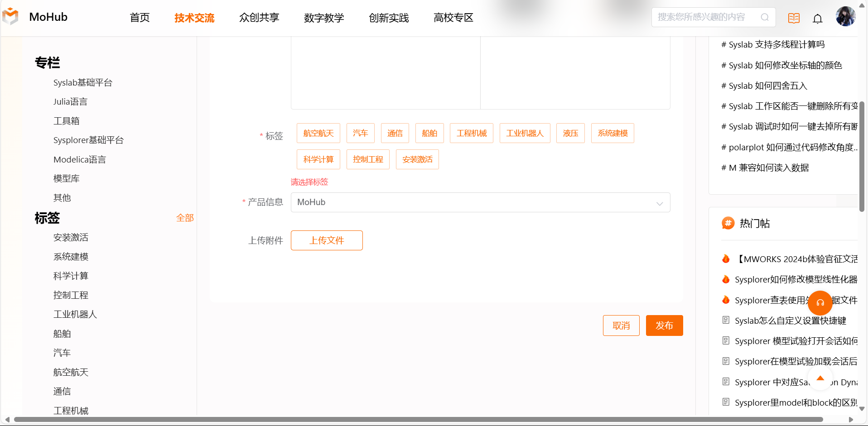
Task: Open the Julia语言 column
Action: tap(70, 102)
